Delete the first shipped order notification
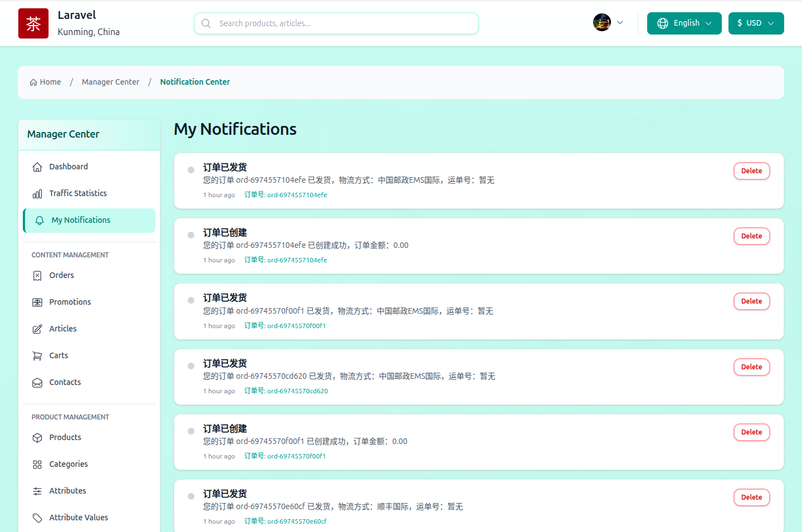802x532 pixels. click(x=751, y=171)
